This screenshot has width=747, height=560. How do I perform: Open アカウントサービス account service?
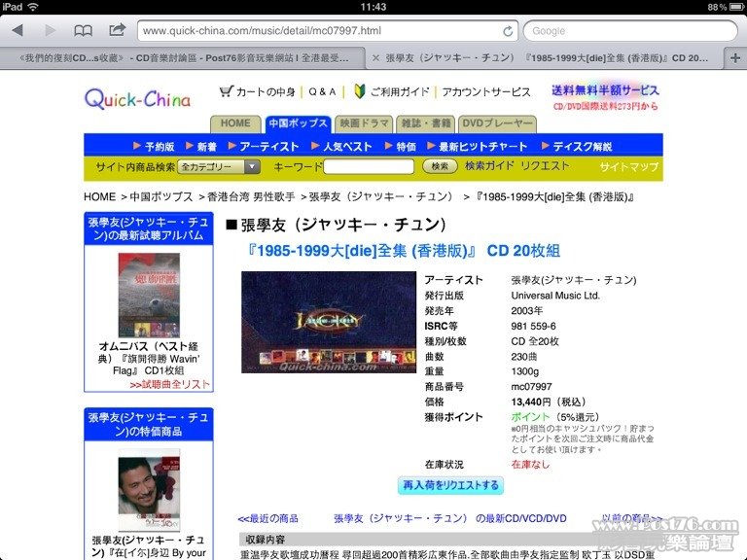(486, 92)
